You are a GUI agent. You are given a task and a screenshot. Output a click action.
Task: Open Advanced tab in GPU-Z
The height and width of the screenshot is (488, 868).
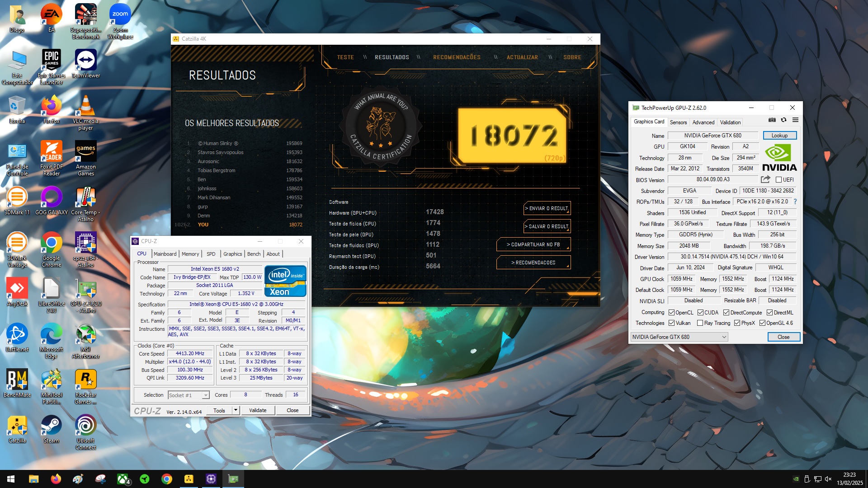[703, 122]
